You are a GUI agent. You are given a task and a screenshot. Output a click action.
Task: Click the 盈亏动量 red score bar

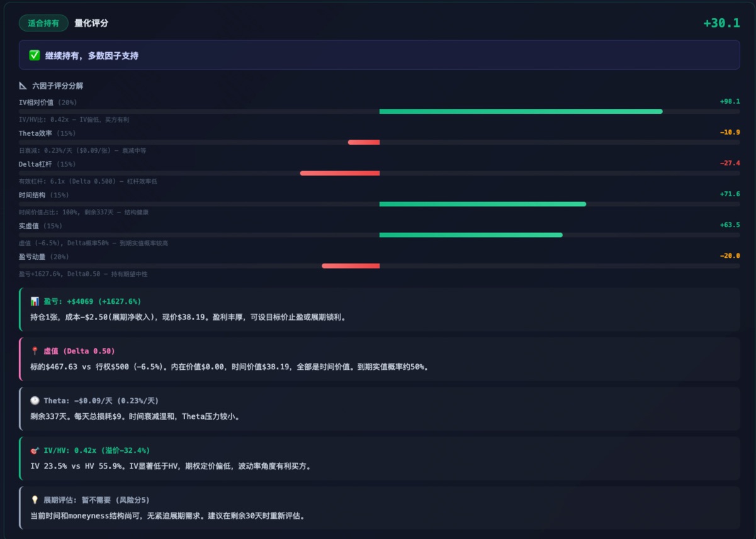click(x=351, y=265)
